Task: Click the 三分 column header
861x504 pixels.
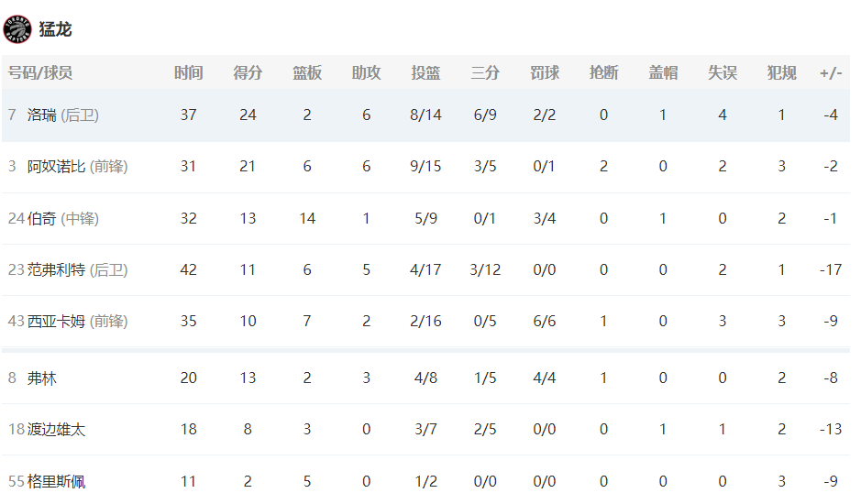Action: [485, 72]
